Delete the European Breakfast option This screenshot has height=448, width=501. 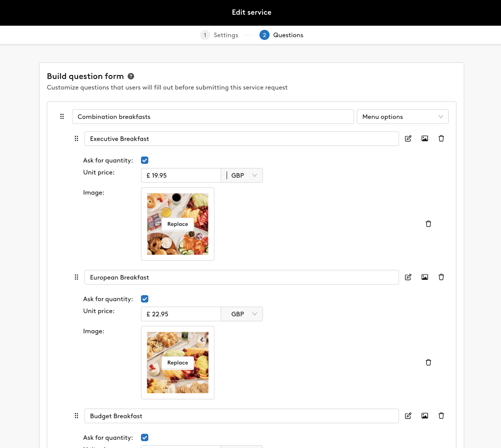tap(441, 277)
